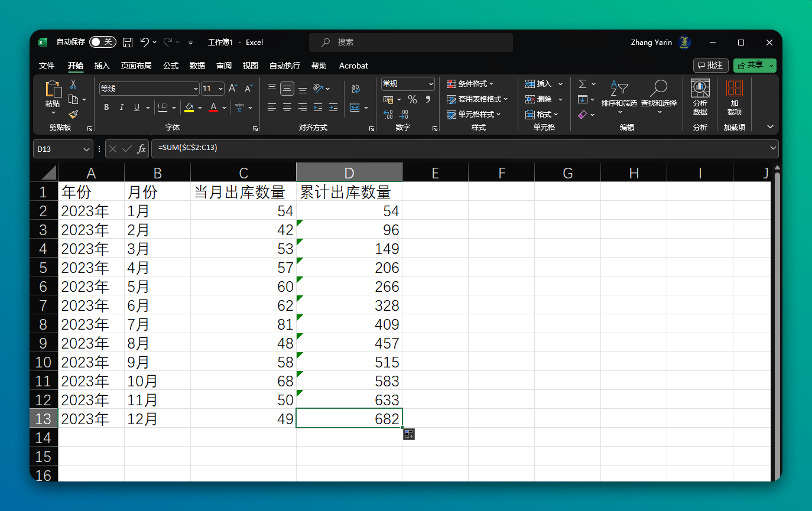Decrease font size with smaller A icon
Screen dimensions: 812x511
(x=249, y=89)
